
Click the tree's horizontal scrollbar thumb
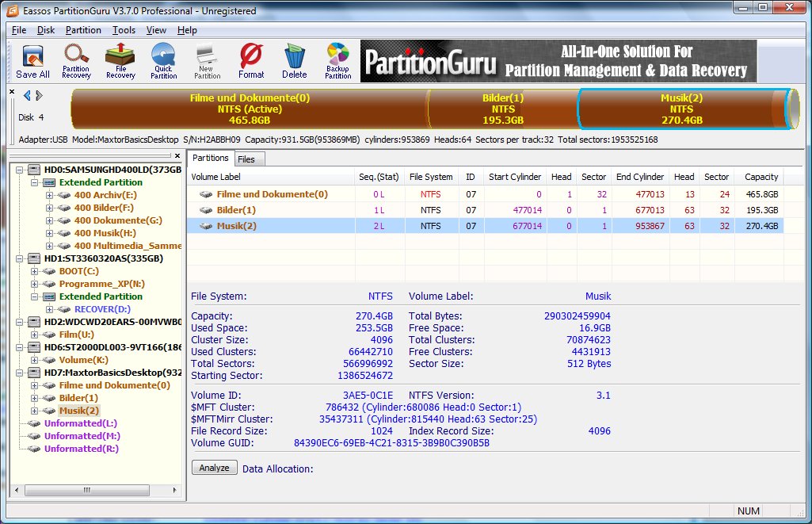87,490
